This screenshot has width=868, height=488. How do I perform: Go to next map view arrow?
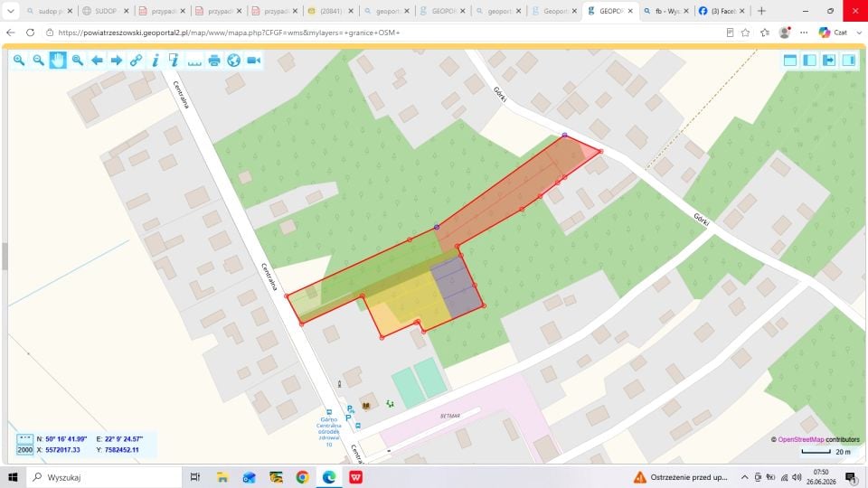[x=117, y=60]
